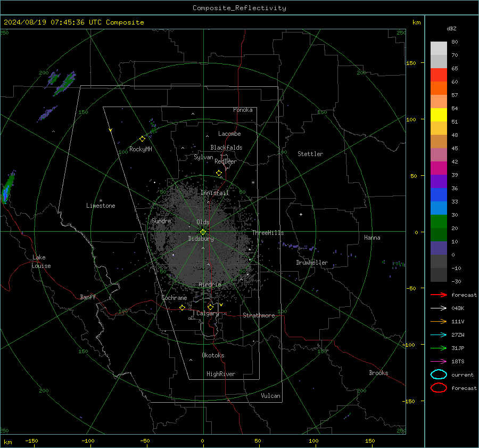Select the red 60-65 dBZ color swatch
This screenshot has height=448, width=479.
pos(439,75)
